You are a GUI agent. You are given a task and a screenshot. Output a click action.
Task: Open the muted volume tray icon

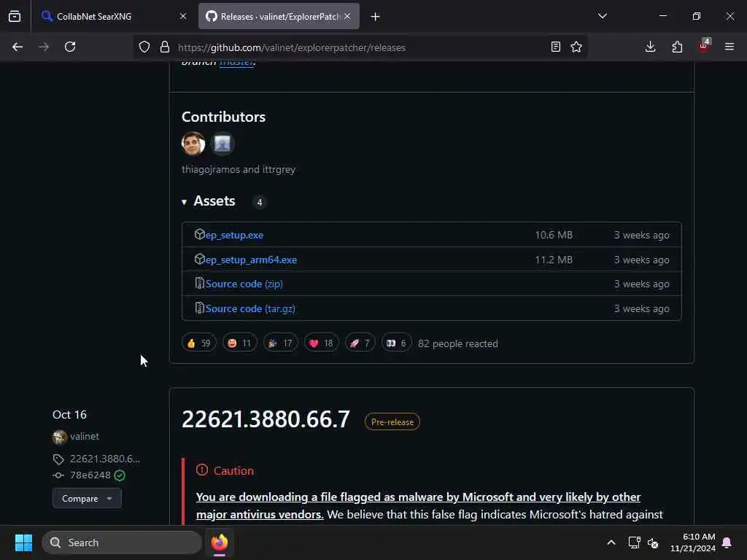coord(653,542)
